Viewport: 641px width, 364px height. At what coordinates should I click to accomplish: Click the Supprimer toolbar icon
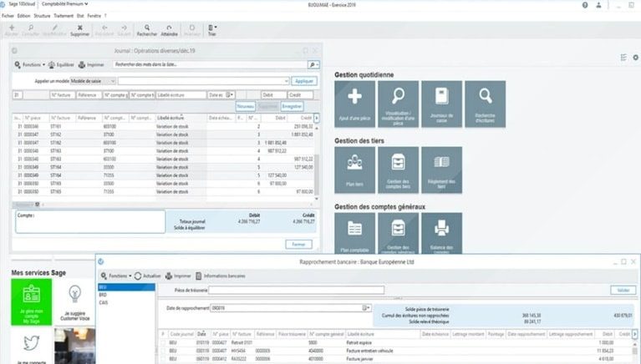[79, 30]
